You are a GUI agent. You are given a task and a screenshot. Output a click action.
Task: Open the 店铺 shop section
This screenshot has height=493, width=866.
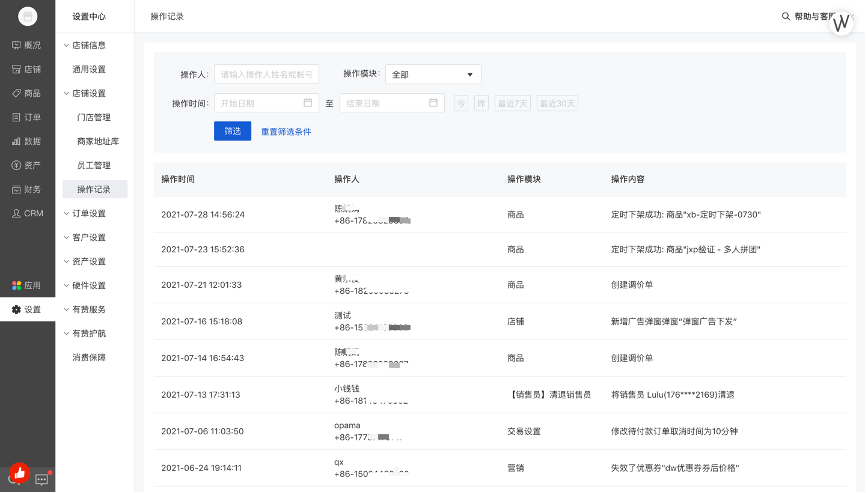tap(27, 70)
